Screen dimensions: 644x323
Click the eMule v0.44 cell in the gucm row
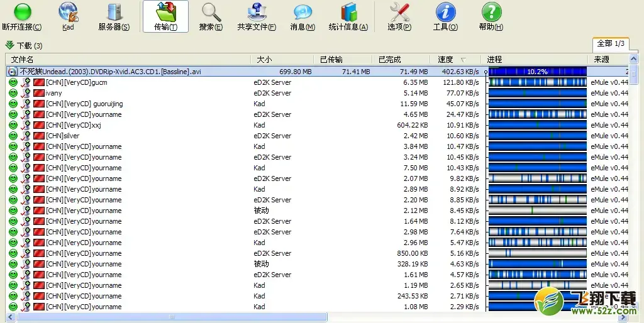point(609,82)
